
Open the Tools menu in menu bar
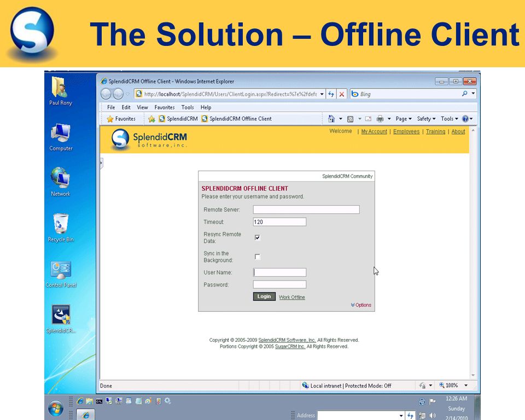(188, 107)
